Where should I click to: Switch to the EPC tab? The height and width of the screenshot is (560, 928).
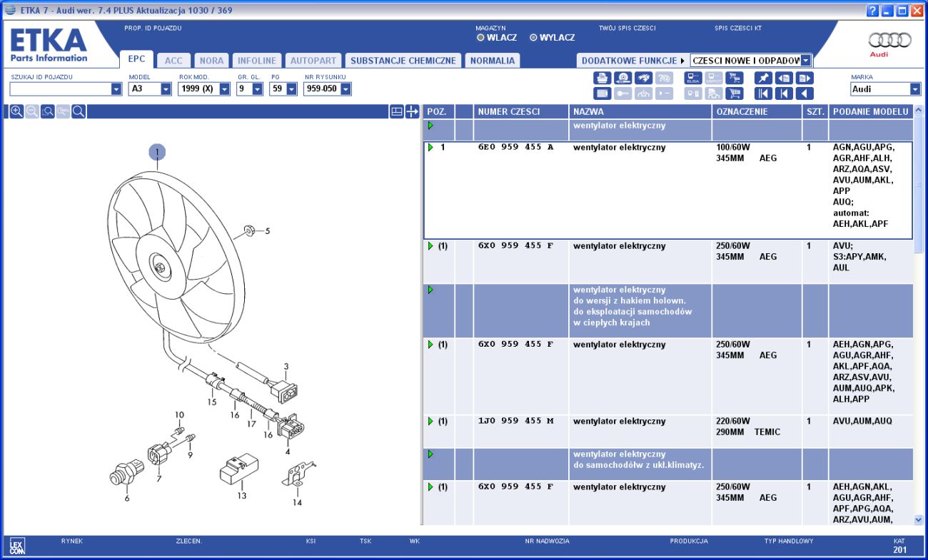pyautogui.click(x=136, y=60)
